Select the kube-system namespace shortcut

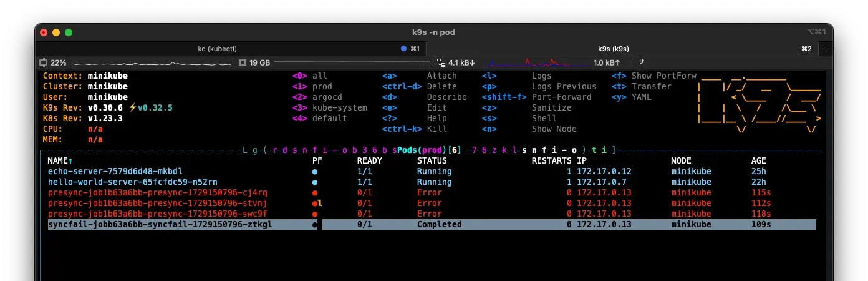pos(339,107)
